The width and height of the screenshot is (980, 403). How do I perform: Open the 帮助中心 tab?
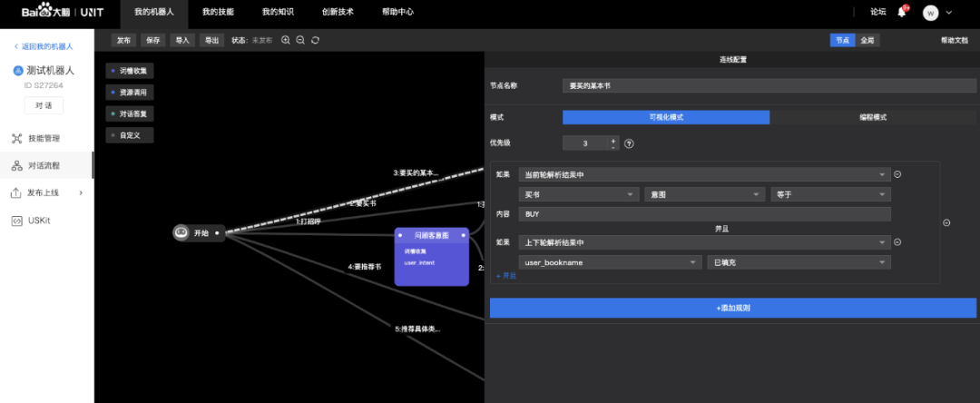tap(397, 12)
